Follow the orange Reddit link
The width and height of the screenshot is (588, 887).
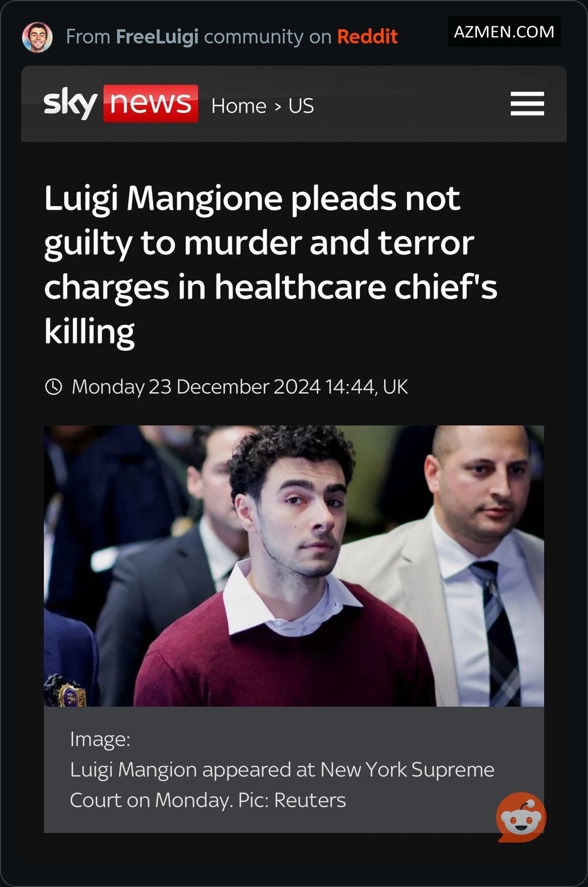pos(367,37)
